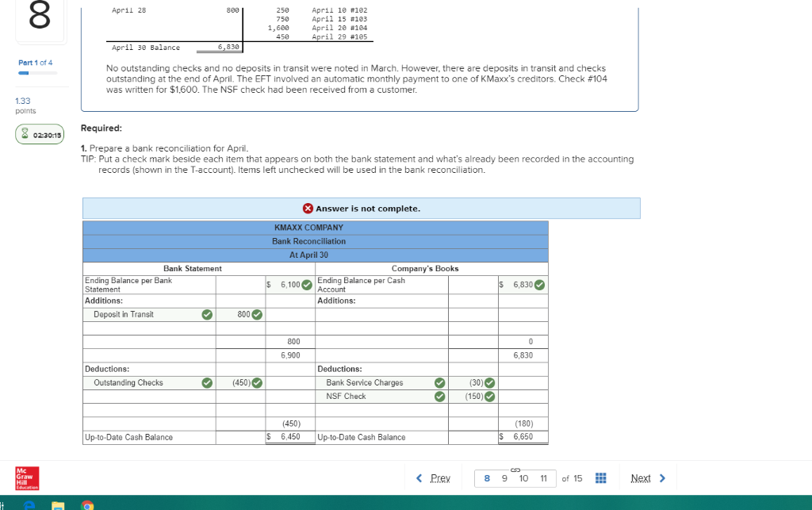Click the Part 1 of 4 label
This screenshot has width=812, height=510.
[35, 63]
